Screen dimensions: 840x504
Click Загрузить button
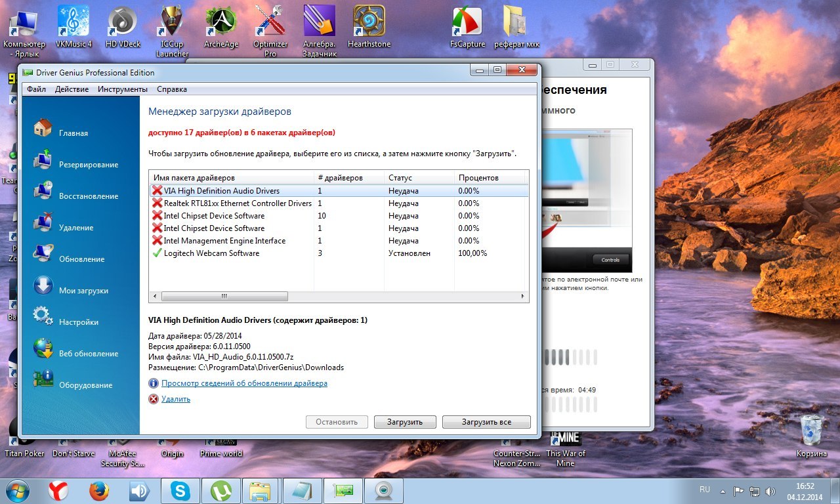point(405,422)
